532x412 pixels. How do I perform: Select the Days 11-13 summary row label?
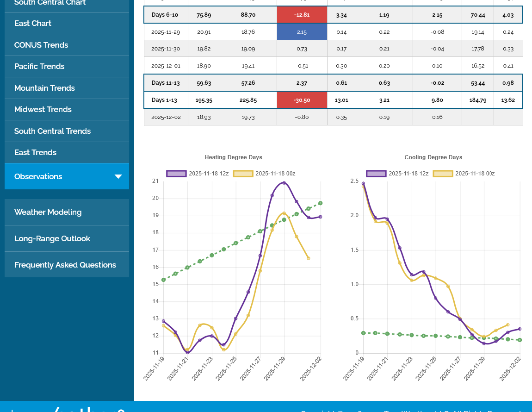(x=166, y=83)
